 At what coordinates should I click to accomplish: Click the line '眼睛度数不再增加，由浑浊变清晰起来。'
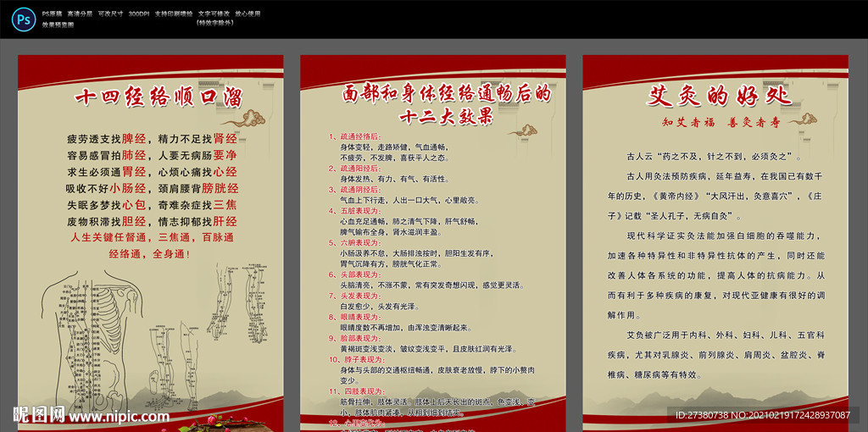pos(406,328)
